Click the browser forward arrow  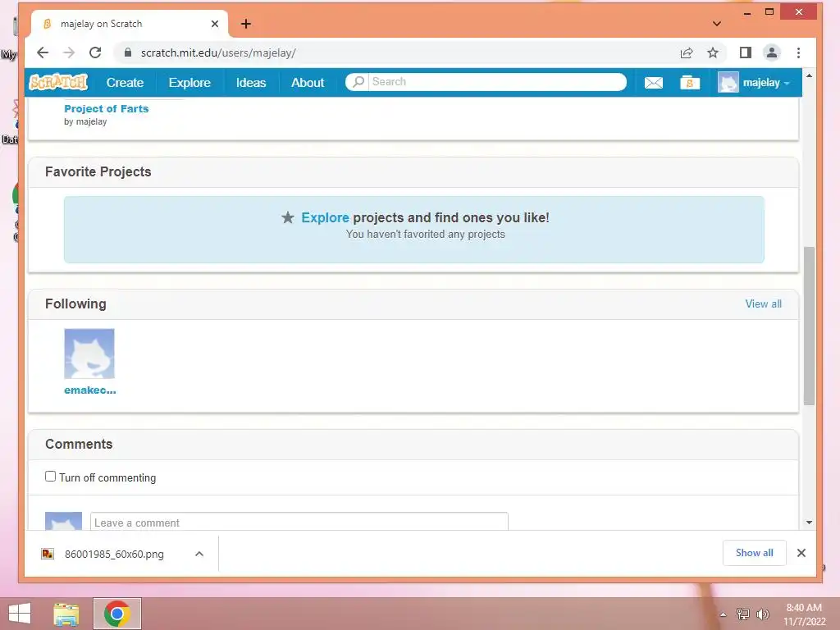coord(69,52)
